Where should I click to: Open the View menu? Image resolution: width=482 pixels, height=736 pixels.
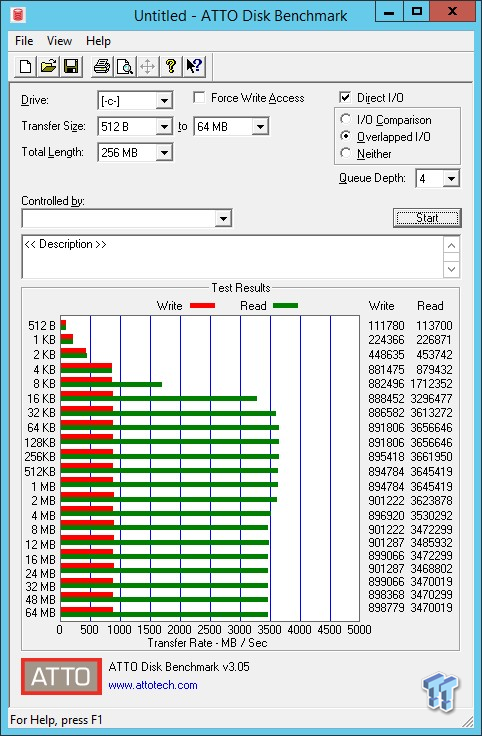pyautogui.click(x=59, y=41)
